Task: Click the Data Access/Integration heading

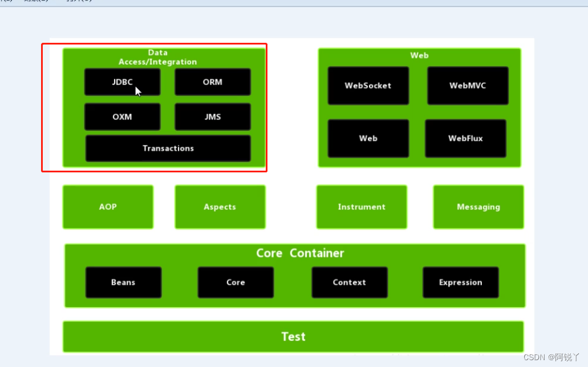Action: 158,57
